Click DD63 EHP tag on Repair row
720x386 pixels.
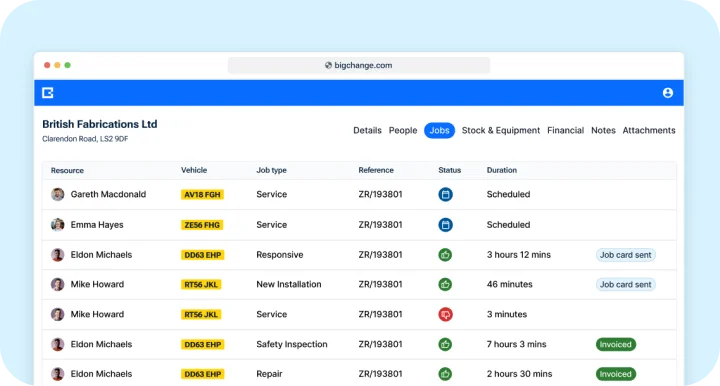pyautogui.click(x=202, y=374)
